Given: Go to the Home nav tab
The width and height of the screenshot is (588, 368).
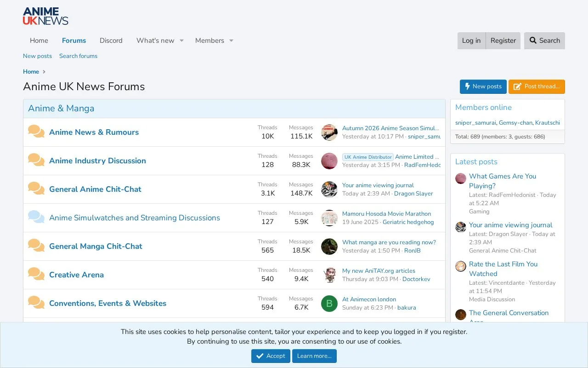Looking at the screenshot, I should click(39, 40).
